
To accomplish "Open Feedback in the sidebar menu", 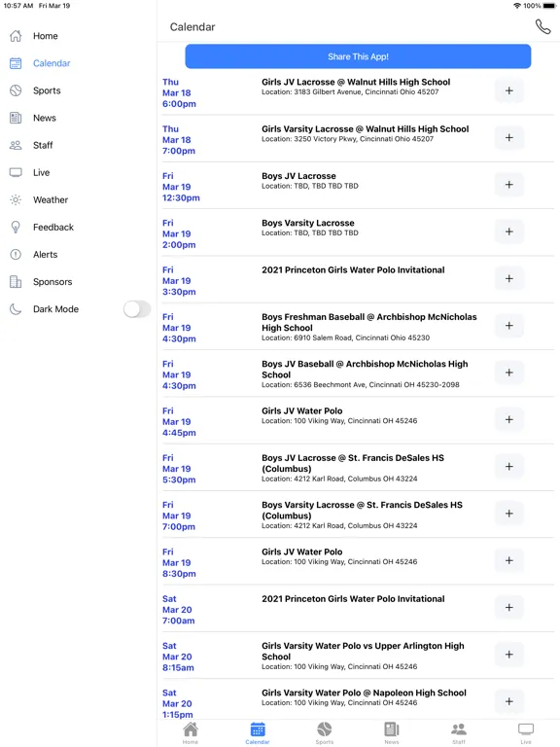I will 53,228.
